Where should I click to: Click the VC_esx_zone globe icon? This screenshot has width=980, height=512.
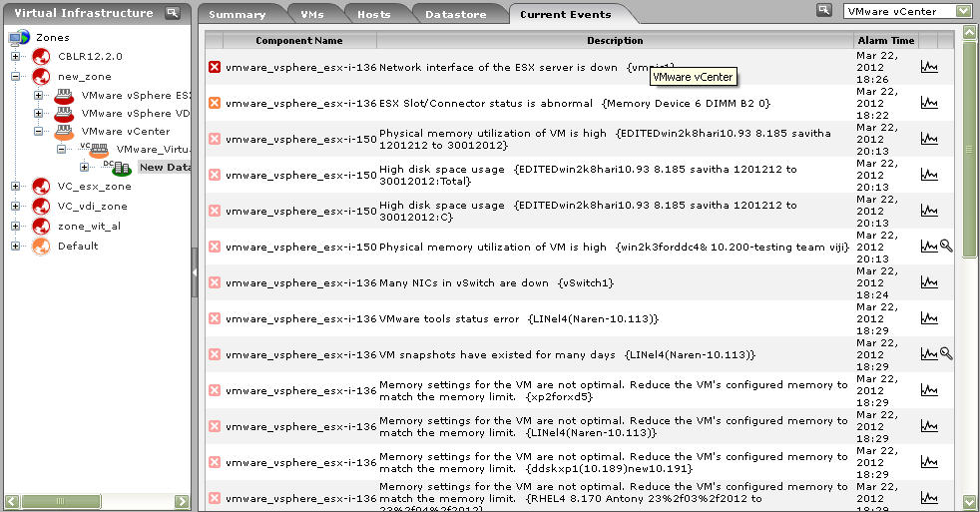41,187
